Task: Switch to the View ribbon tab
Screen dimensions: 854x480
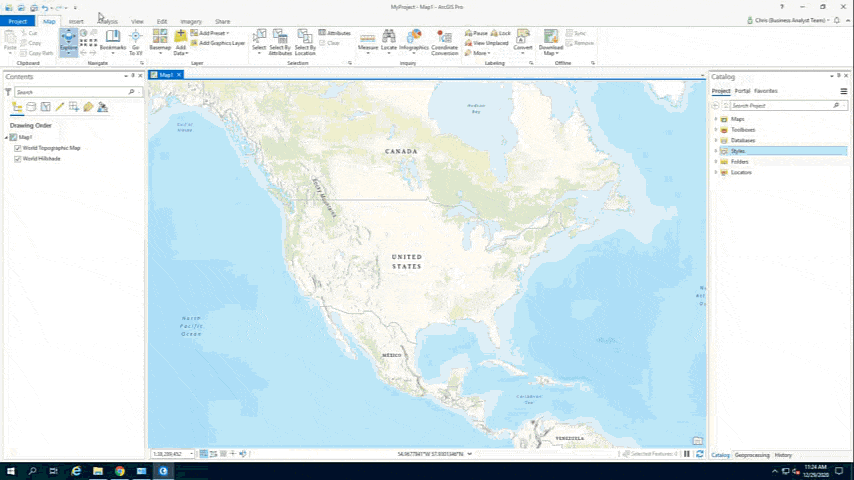Action: pos(137,21)
